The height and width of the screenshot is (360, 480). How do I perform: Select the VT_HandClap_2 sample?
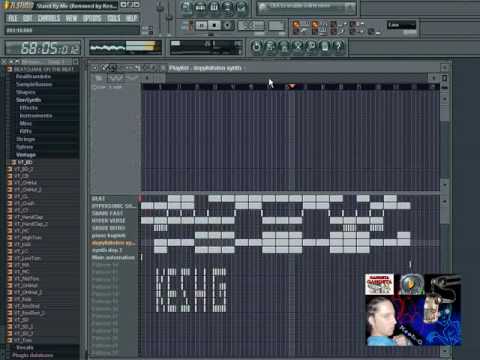(x=31, y=224)
